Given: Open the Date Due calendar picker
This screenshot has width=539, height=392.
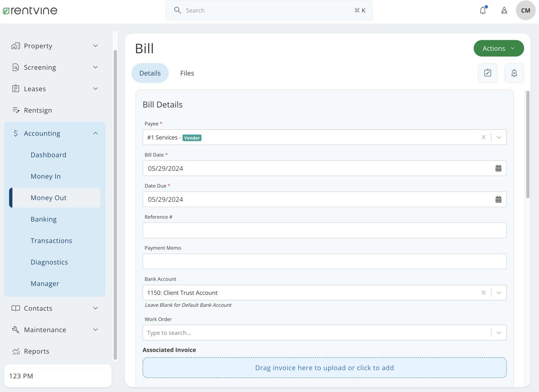Looking at the screenshot, I should (498, 199).
